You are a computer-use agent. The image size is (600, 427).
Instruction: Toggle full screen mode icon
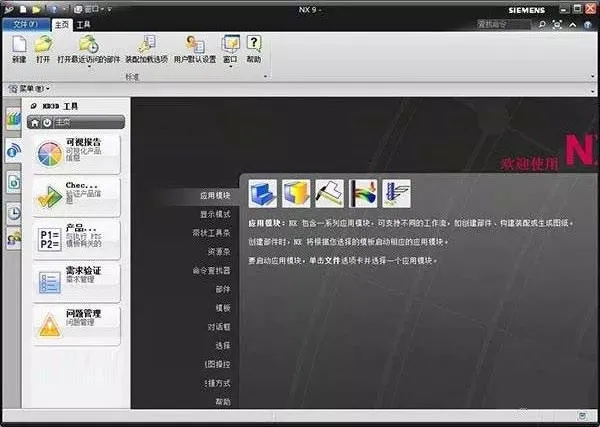coord(557,24)
